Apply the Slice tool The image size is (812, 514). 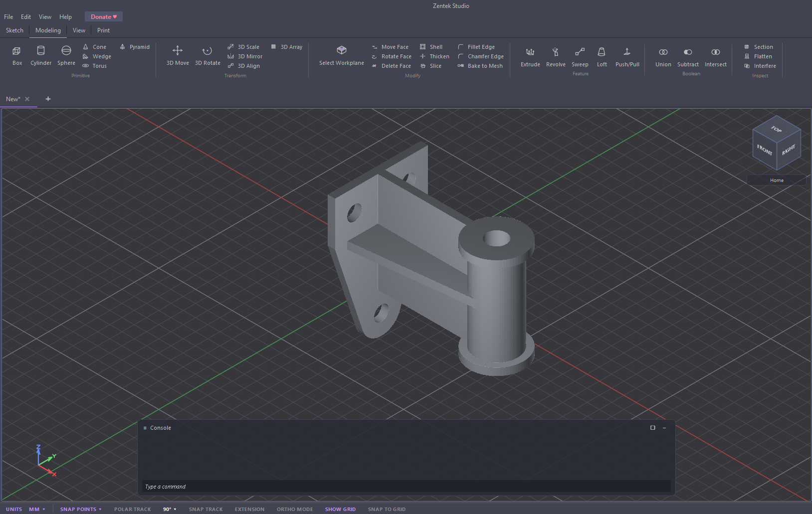(431, 66)
